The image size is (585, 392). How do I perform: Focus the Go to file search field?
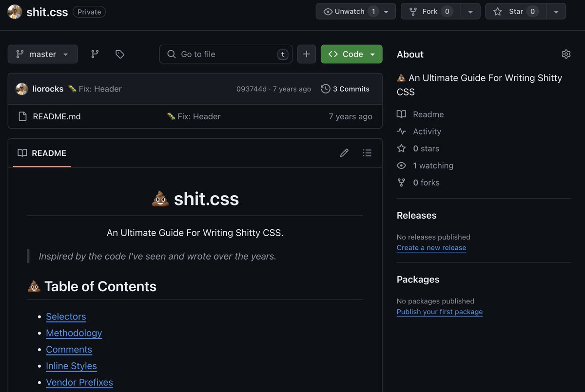tap(226, 54)
